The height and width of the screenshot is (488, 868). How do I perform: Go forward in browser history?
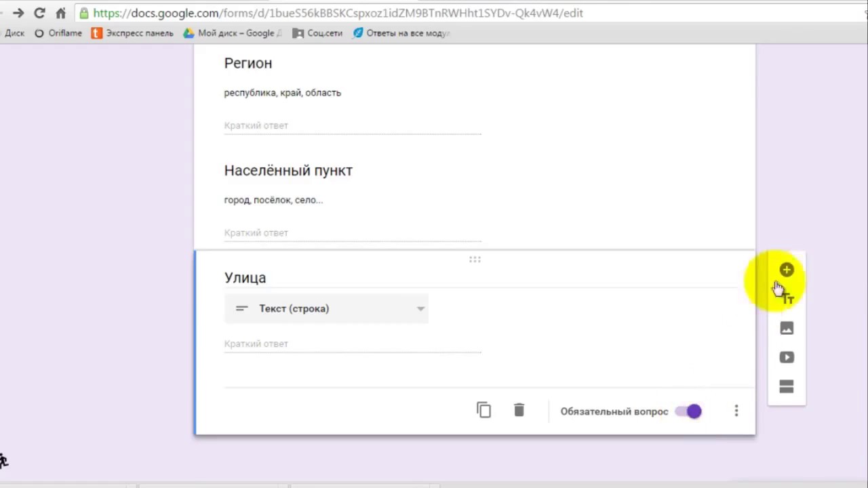(x=18, y=13)
